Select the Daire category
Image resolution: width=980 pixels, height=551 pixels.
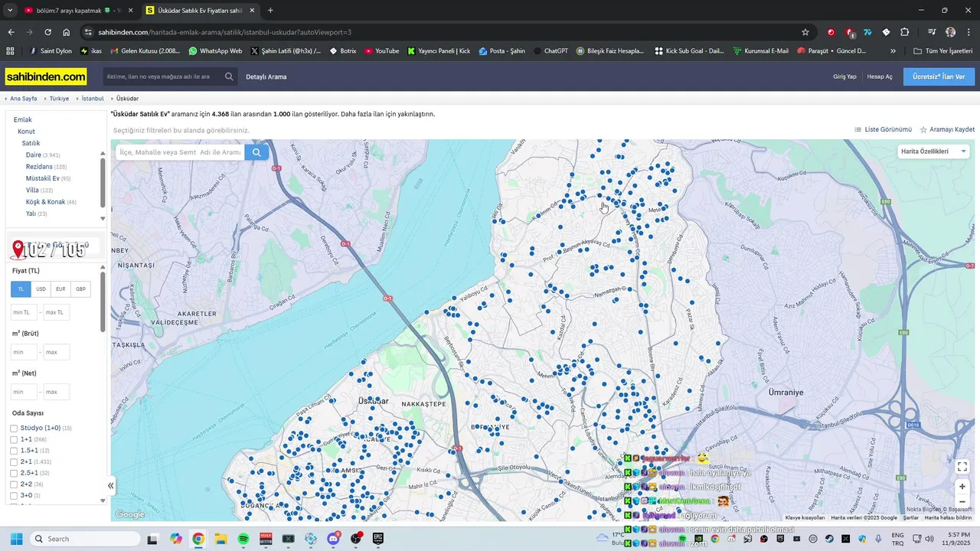pos(34,155)
